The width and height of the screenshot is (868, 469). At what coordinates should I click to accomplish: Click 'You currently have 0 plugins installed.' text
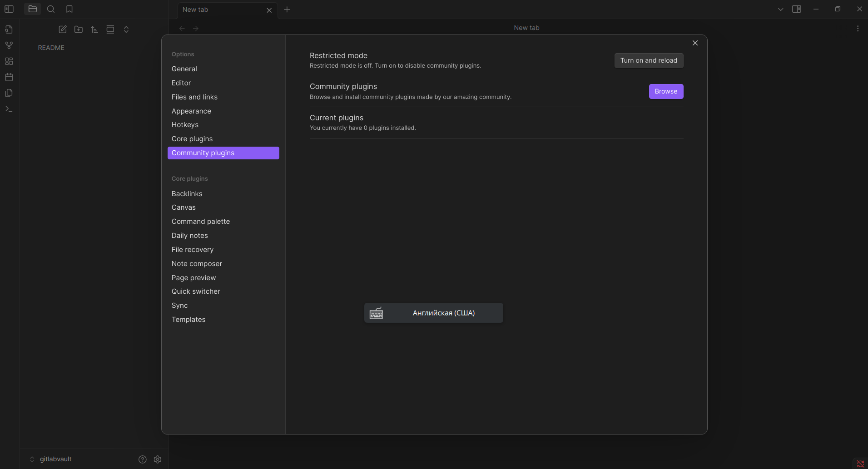click(x=363, y=128)
